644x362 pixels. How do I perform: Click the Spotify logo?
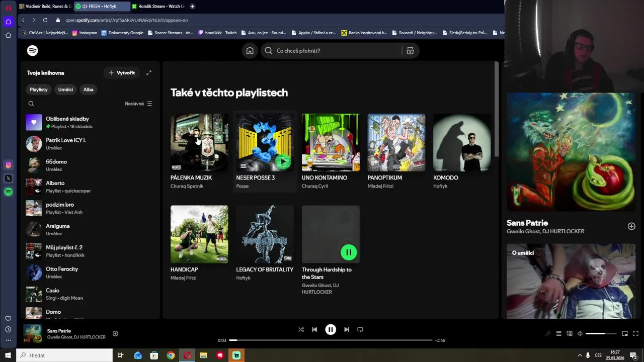(x=33, y=51)
